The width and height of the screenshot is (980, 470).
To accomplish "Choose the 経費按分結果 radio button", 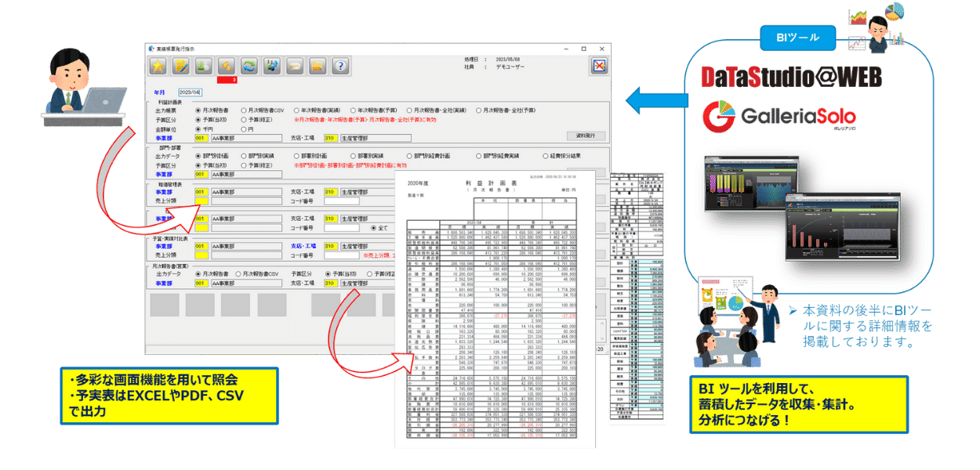I will [546, 156].
